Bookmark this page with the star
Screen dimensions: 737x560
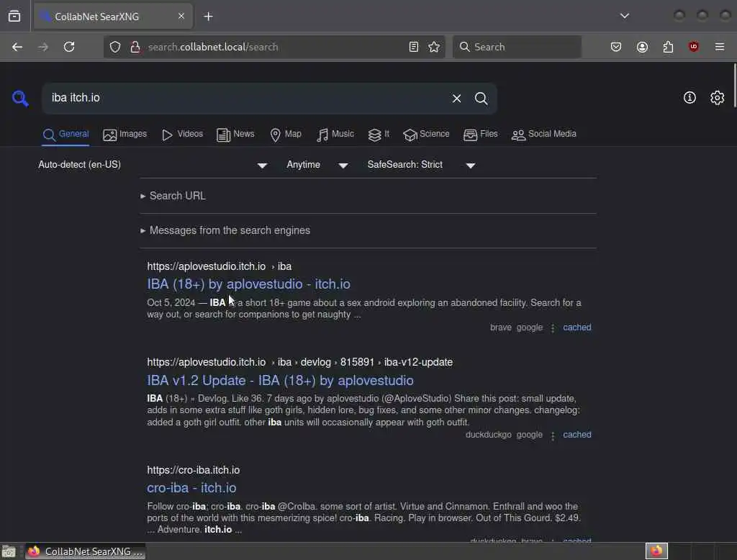[x=434, y=47]
